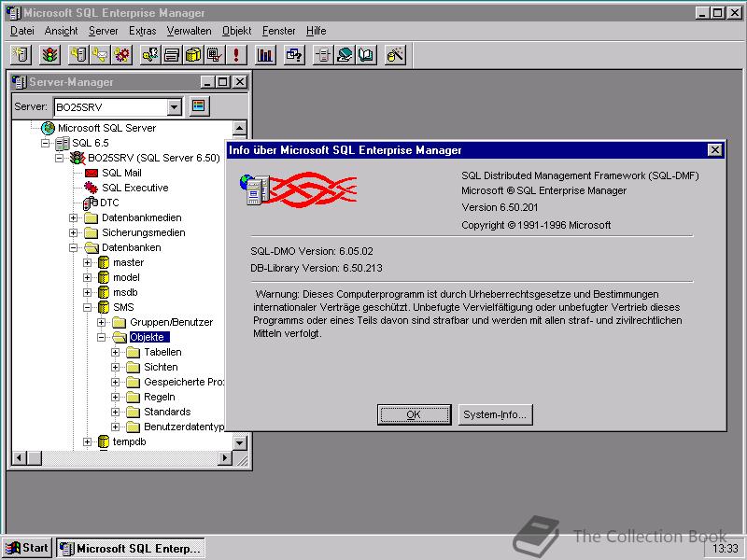Click the BO25SRV traffic light server icon
Screen dimensions: 747x560
click(78, 158)
